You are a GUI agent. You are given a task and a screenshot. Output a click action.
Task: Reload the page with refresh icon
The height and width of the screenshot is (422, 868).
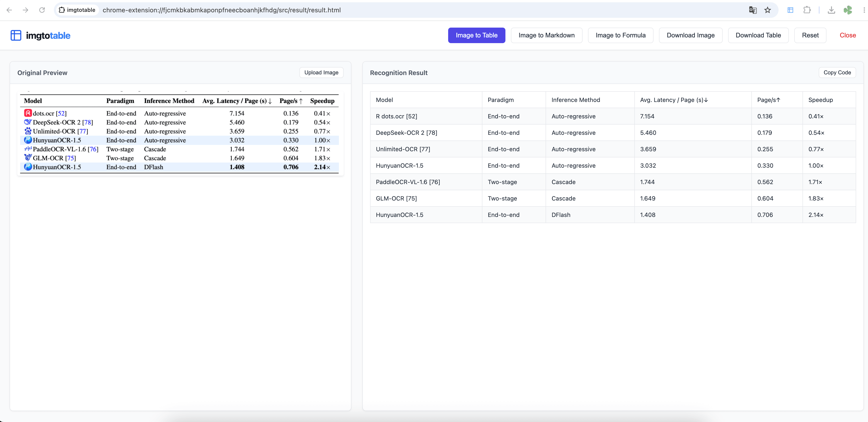(42, 10)
